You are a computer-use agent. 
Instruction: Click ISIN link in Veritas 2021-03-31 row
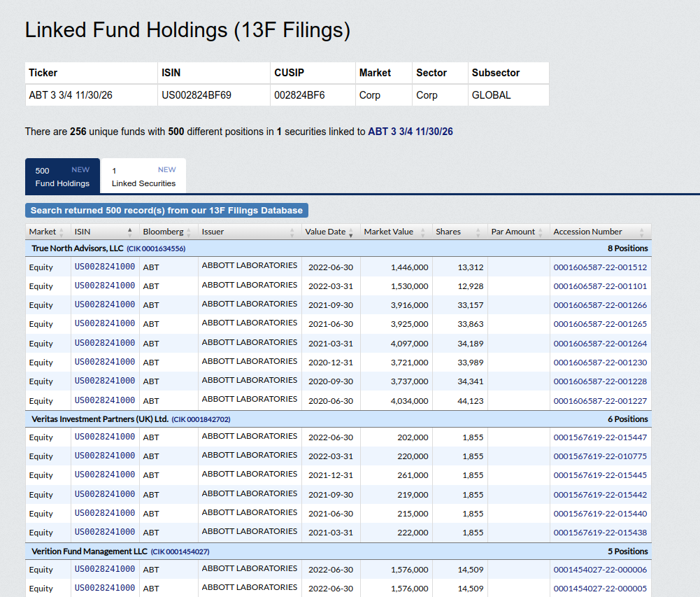point(104,532)
